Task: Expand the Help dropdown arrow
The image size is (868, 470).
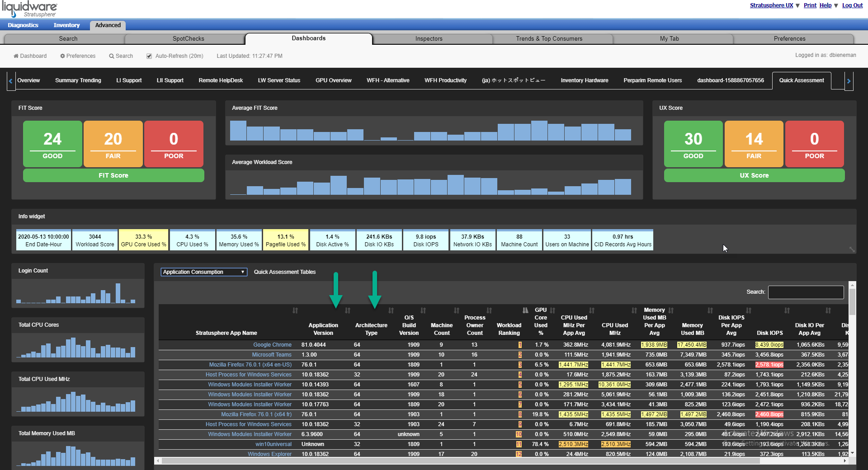Action: 836,5
